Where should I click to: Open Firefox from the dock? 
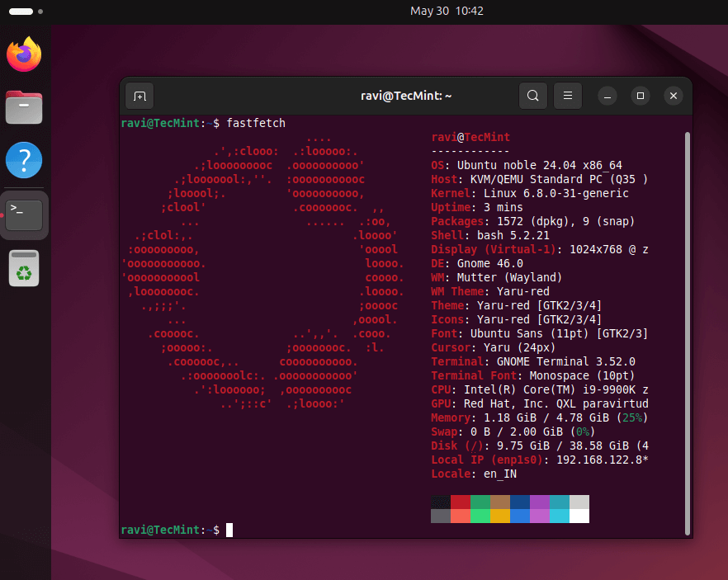coord(24,54)
